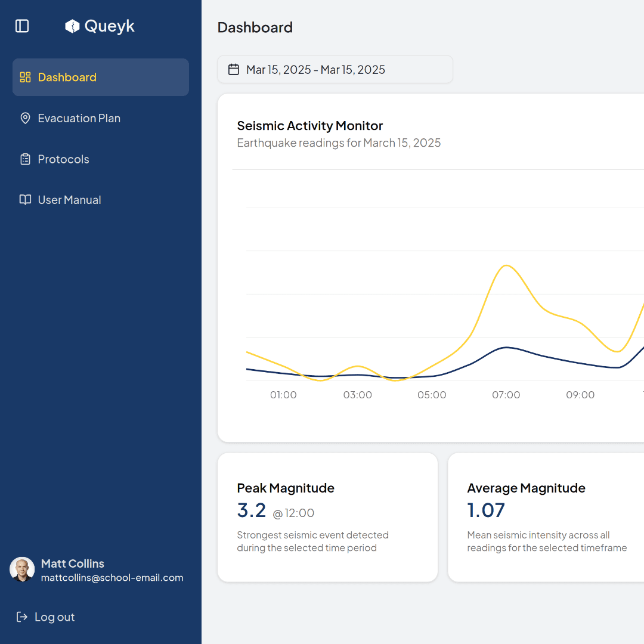Open the Evacuation Plan menu item
The width and height of the screenshot is (644, 644).
pos(79,118)
